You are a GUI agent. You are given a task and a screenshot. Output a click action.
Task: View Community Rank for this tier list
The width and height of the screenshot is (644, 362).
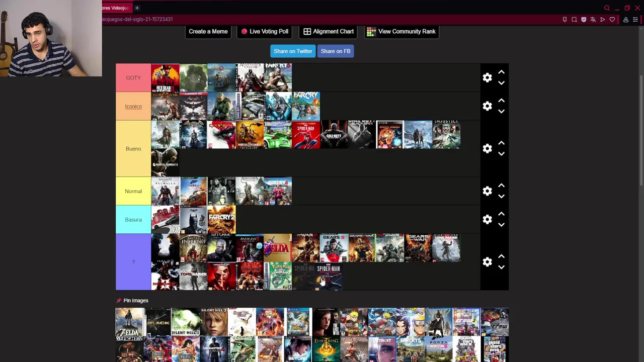pos(401,31)
